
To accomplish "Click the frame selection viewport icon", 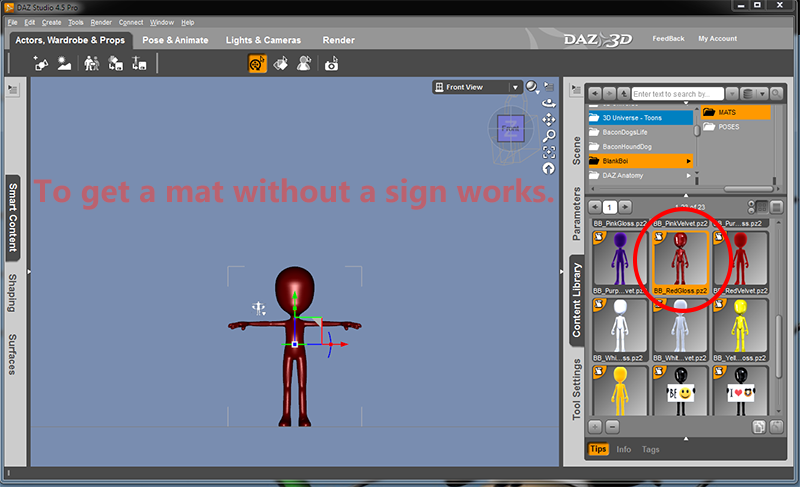I will (x=549, y=152).
